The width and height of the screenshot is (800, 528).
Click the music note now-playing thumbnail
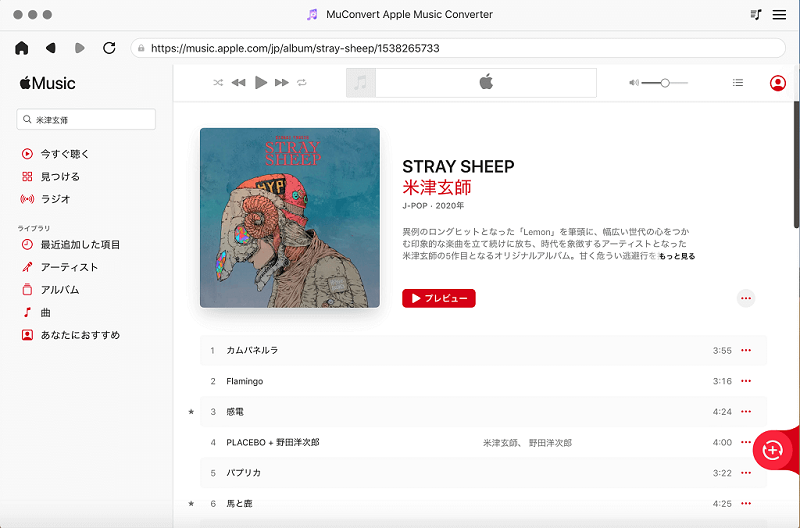coord(361,83)
